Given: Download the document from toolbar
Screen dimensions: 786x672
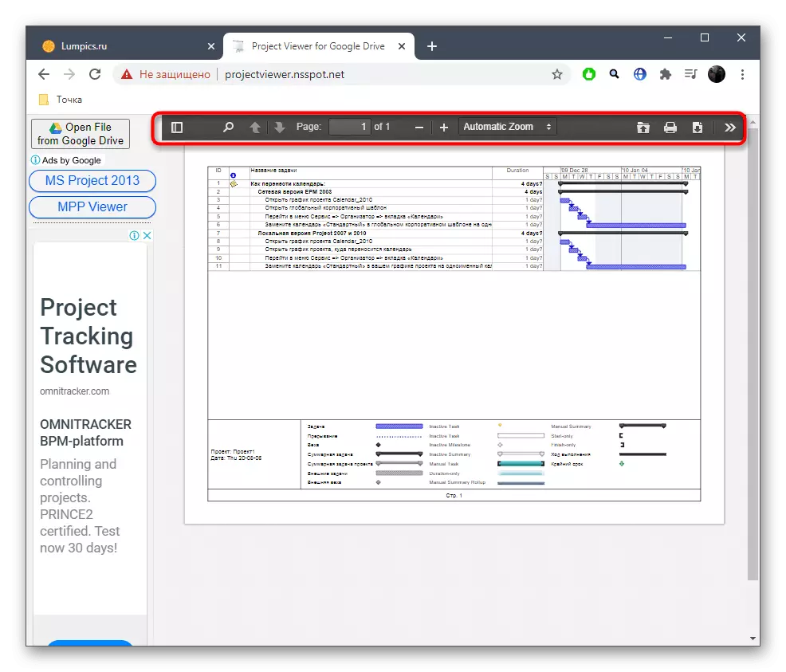Looking at the screenshot, I should [698, 127].
